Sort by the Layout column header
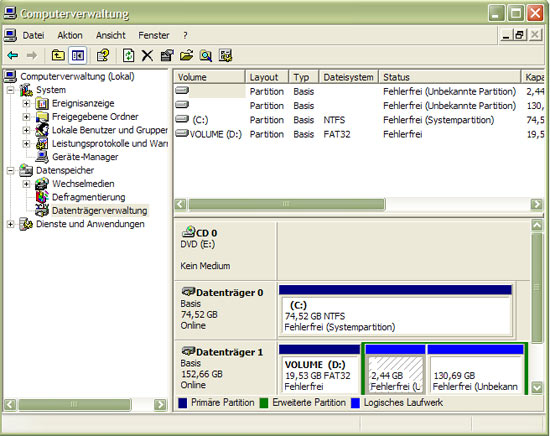This screenshot has width=550, height=436. (x=267, y=77)
